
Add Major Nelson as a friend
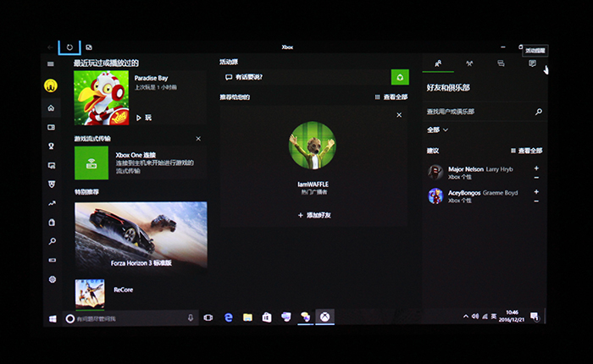536,168
